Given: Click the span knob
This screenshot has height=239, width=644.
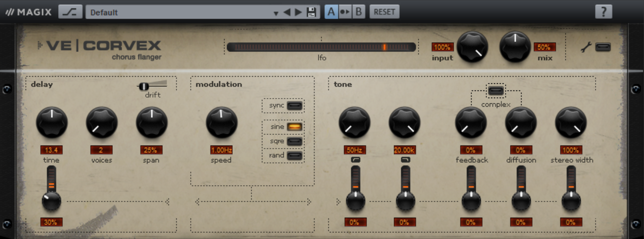Looking at the screenshot, I should (x=152, y=122).
